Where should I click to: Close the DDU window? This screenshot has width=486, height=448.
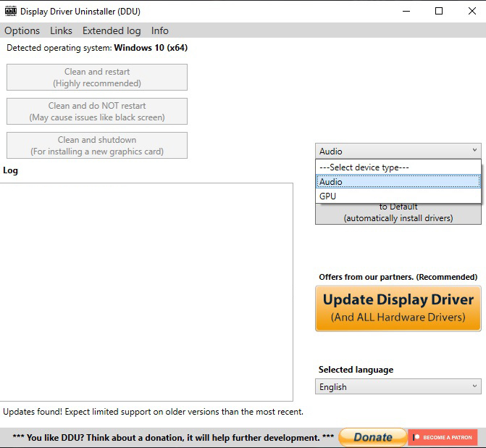(x=472, y=11)
